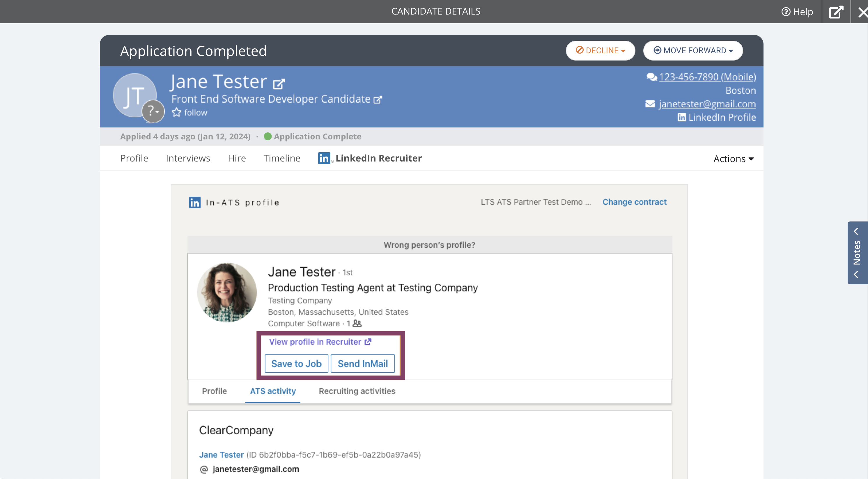Click the envelope email icon

click(650, 104)
